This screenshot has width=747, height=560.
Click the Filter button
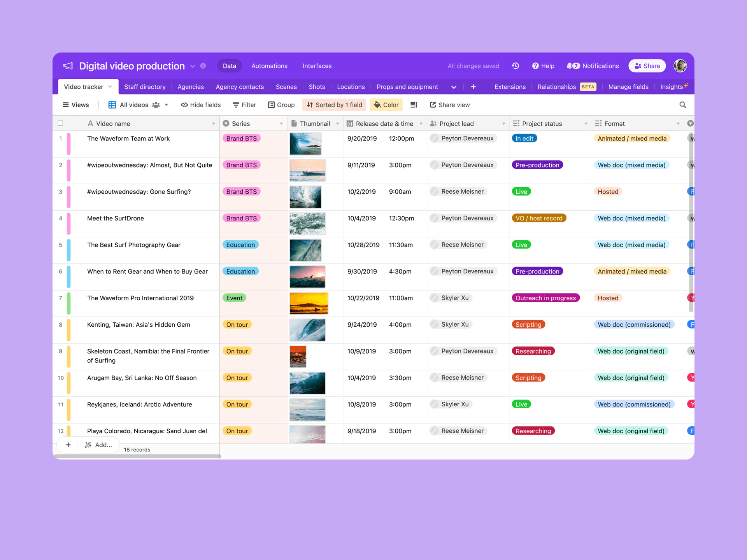(x=244, y=105)
